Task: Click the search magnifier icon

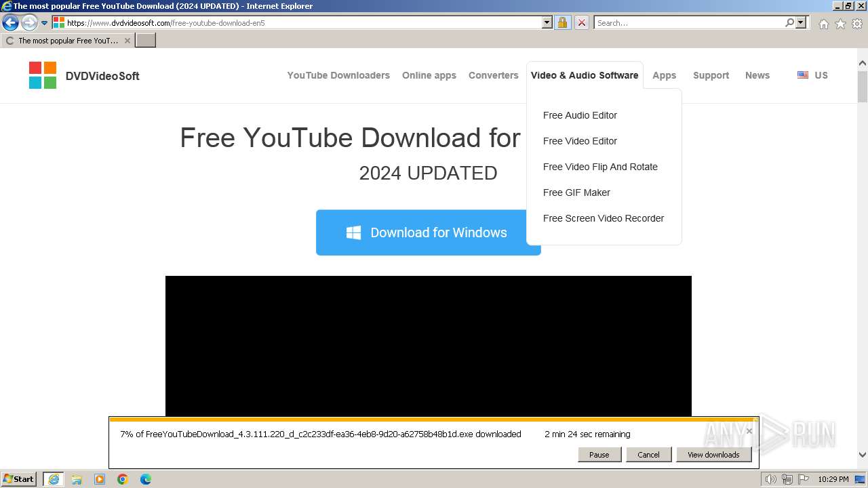Action: click(x=789, y=22)
